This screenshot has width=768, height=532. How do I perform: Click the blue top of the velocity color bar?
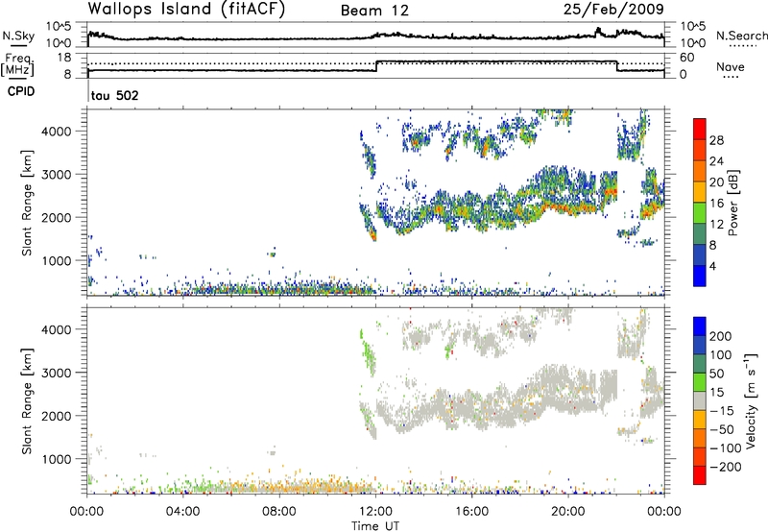pos(700,326)
